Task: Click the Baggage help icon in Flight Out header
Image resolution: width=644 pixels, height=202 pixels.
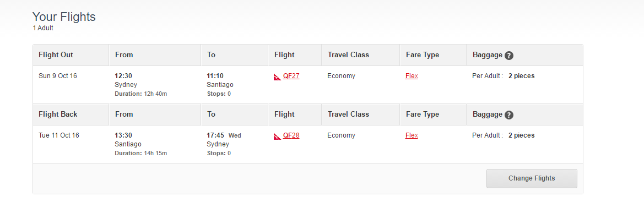Action: 509,56
